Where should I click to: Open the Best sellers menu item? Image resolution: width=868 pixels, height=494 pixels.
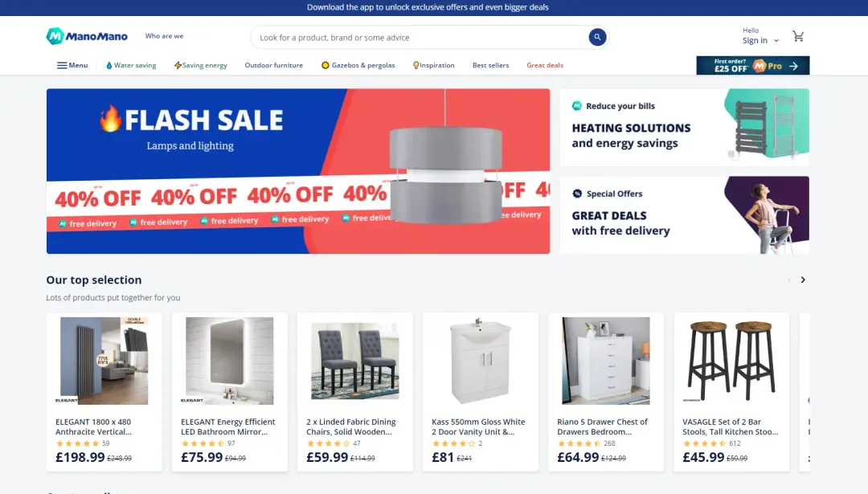[x=490, y=65]
